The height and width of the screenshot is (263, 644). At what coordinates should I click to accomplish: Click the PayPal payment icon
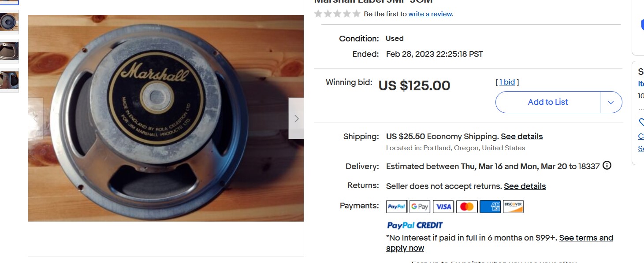pos(397,206)
